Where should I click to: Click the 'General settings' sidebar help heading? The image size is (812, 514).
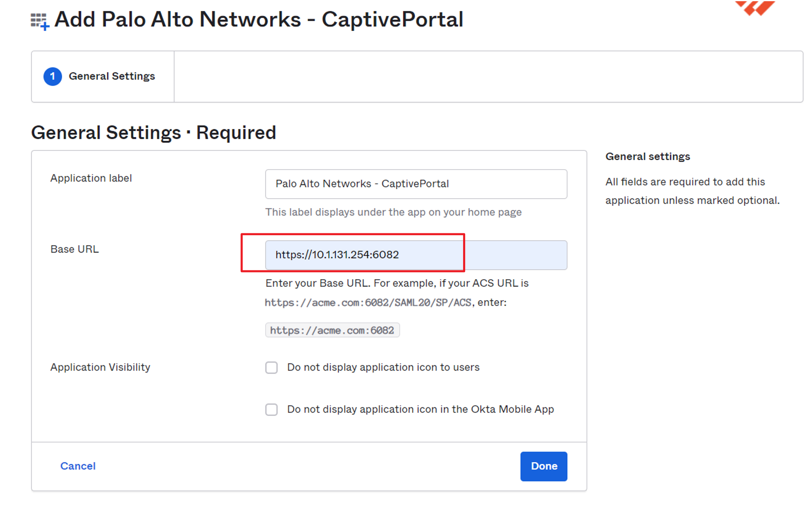[x=647, y=157]
